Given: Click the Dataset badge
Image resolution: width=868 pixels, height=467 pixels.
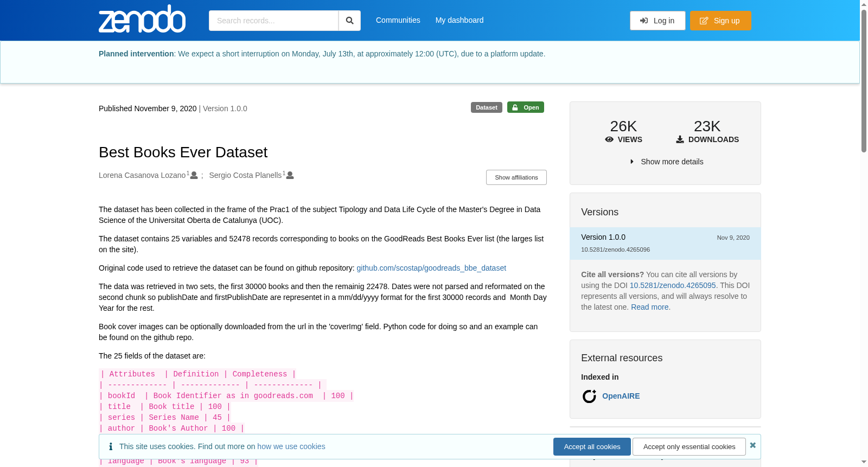Looking at the screenshot, I should coord(487,107).
